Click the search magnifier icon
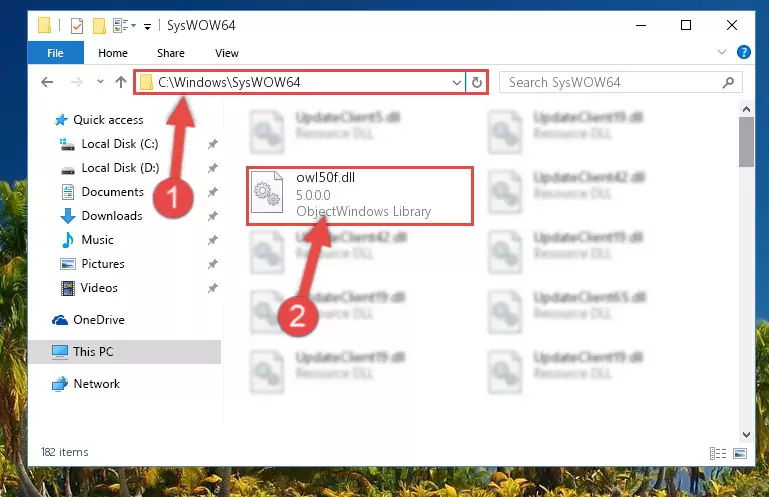This screenshot has width=769, height=497. (728, 82)
